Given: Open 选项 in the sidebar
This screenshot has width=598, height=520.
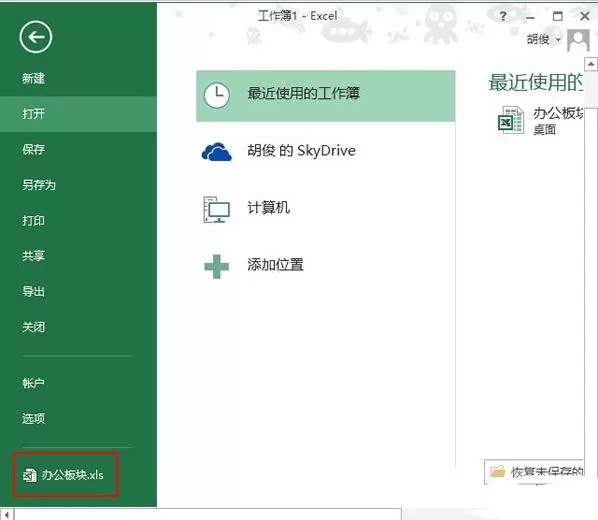Looking at the screenshot, I should [x=34, y=419].
